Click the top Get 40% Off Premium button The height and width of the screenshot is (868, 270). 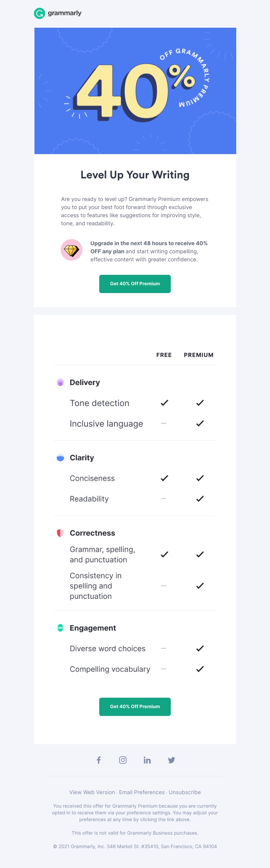pyautogui.click(x=135, y=284)
